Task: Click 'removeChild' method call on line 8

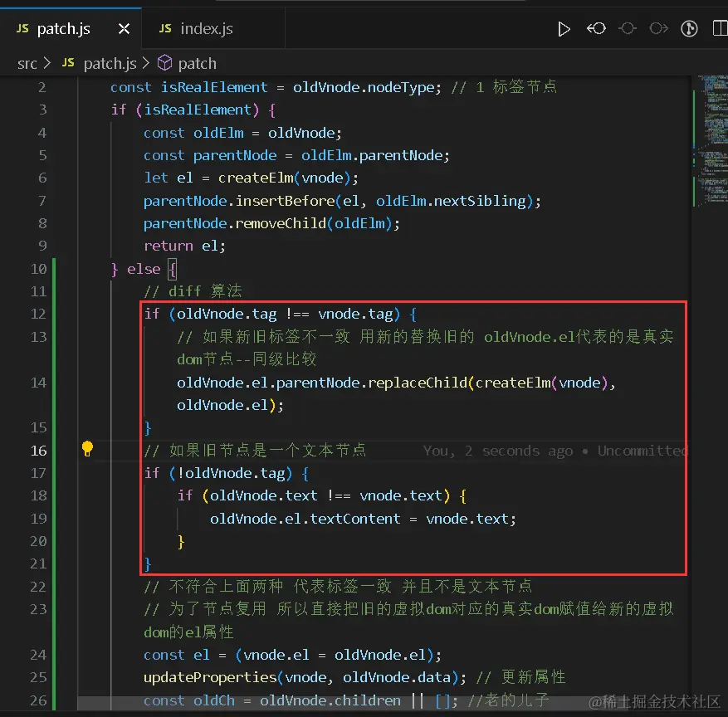Action: [281, 224]
